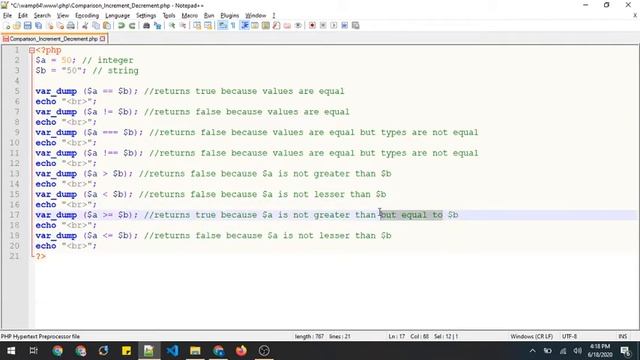The width and height of the screenshot is (640, 360).
Task: Toggle the indent guide toolbar button
Action: point(244,26)
